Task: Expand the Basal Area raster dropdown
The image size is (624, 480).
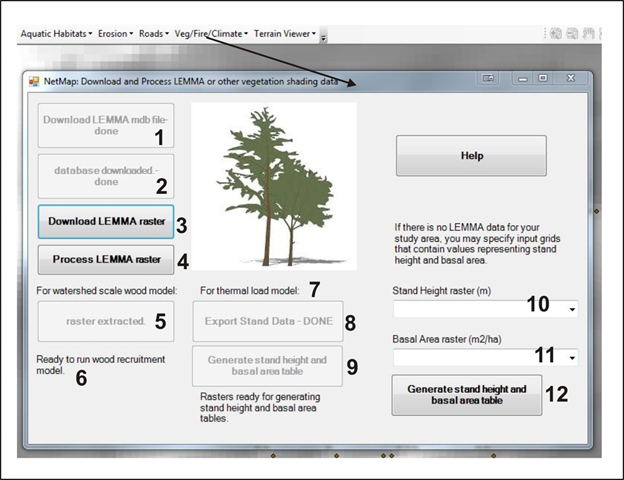Action: (x=571, y=357)
